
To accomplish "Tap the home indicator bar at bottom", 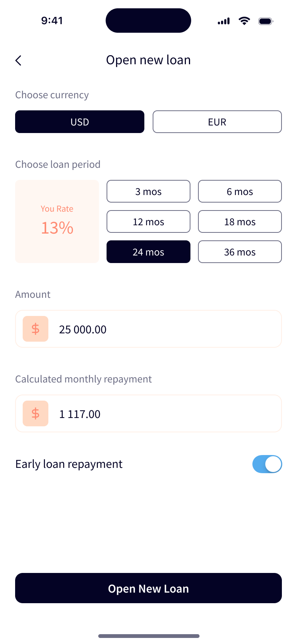I will coord(148,636).
